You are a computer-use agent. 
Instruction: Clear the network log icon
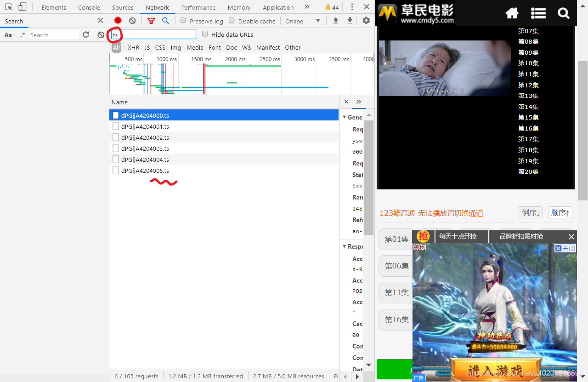pos(132,21)
